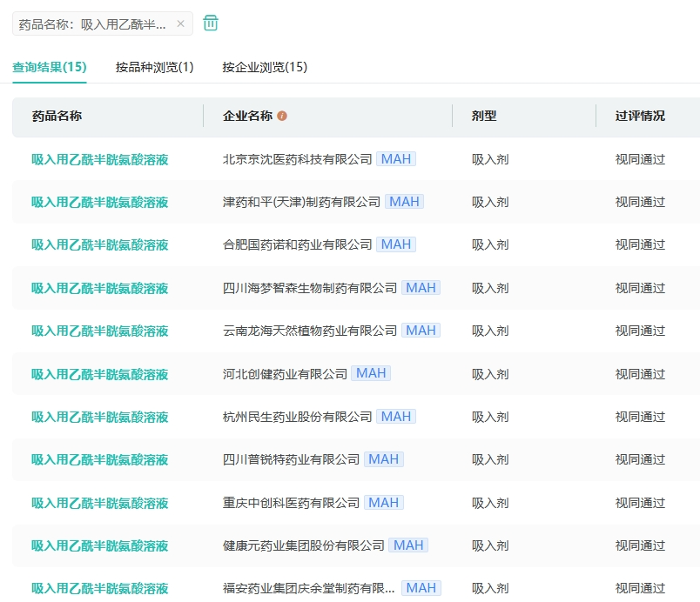Select the 查询结果(15) tab
The height and width of the screenshot is (602, 700).
tap(50, 67)
